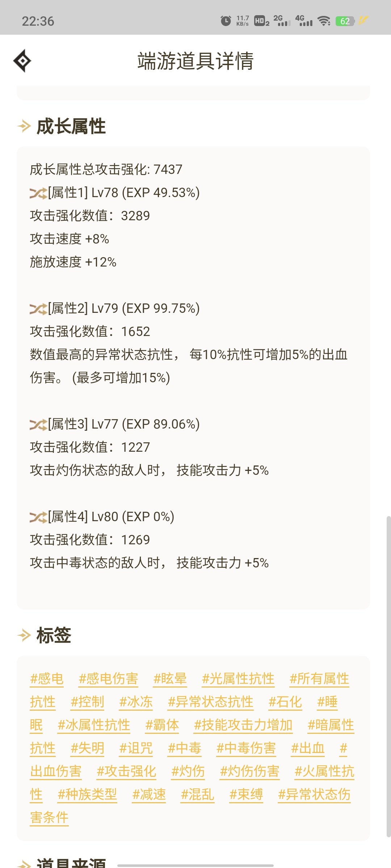Open the #感电 tag link
The width and height of the screenshot is (391, 868).
(47, 679)
